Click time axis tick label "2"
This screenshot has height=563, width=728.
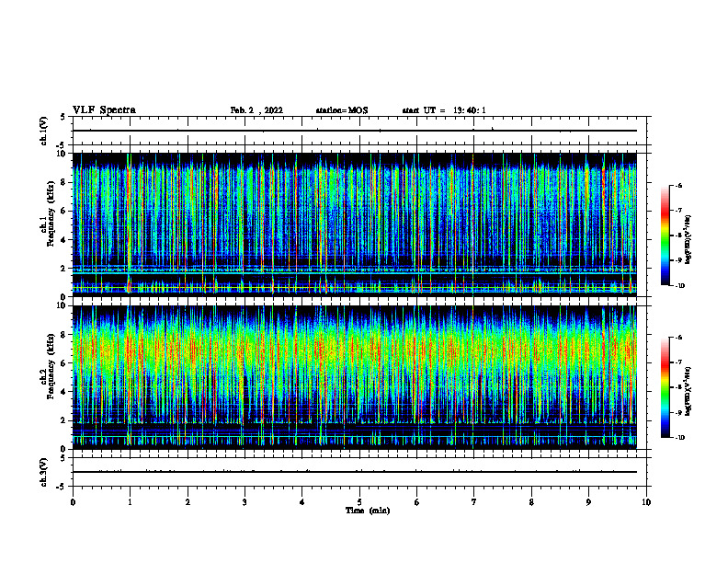[188, 502]
